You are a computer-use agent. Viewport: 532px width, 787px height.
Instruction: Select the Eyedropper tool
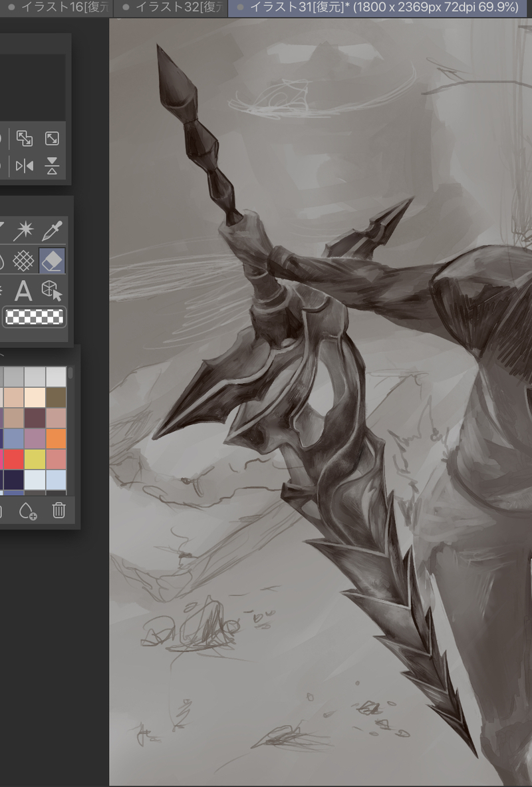click(x=52, y=231)
